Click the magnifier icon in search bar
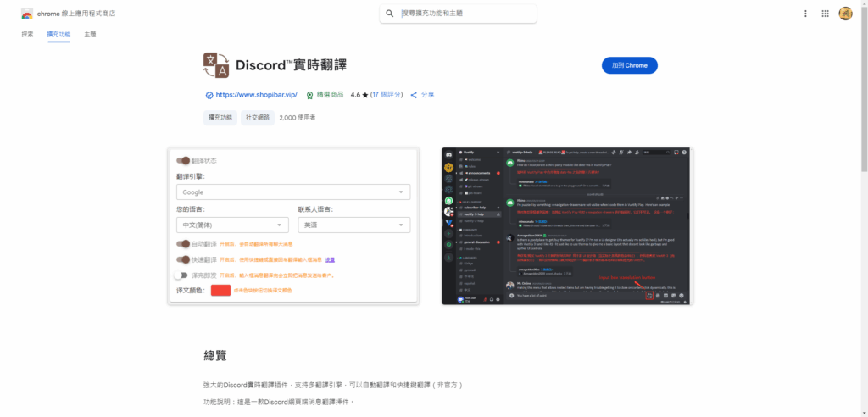 pyautogui.click(x=390, y=14)
